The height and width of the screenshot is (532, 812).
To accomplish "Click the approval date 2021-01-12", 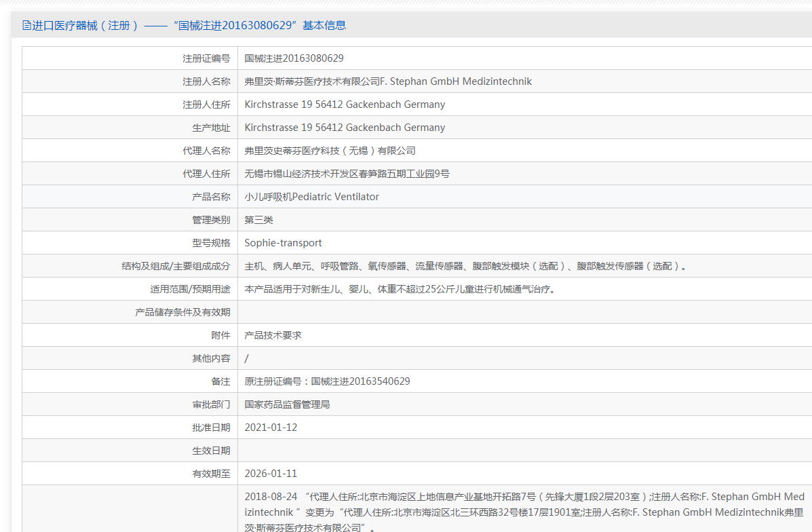I will [271, 427].
